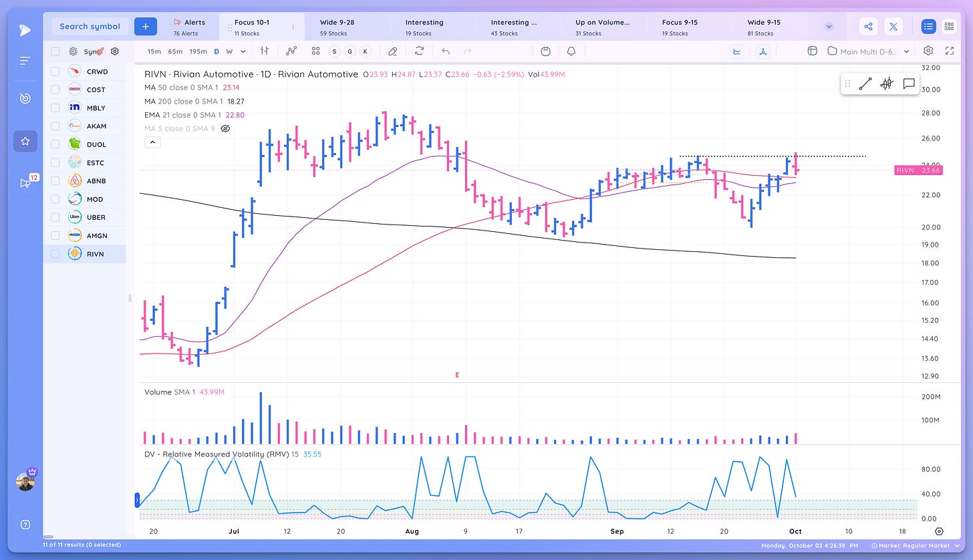
Task: Enter fullscreen chart mode
Action: 950,51
